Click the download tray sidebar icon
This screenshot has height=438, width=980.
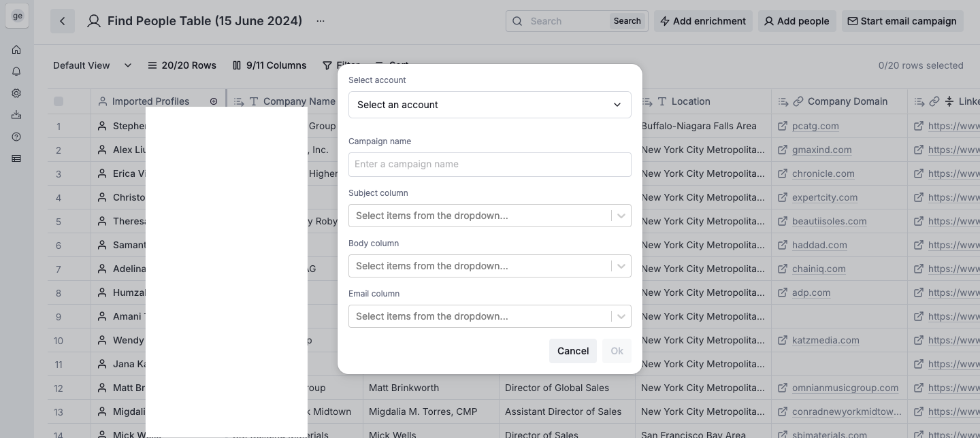pyautogui.click(x=16, y=115)
